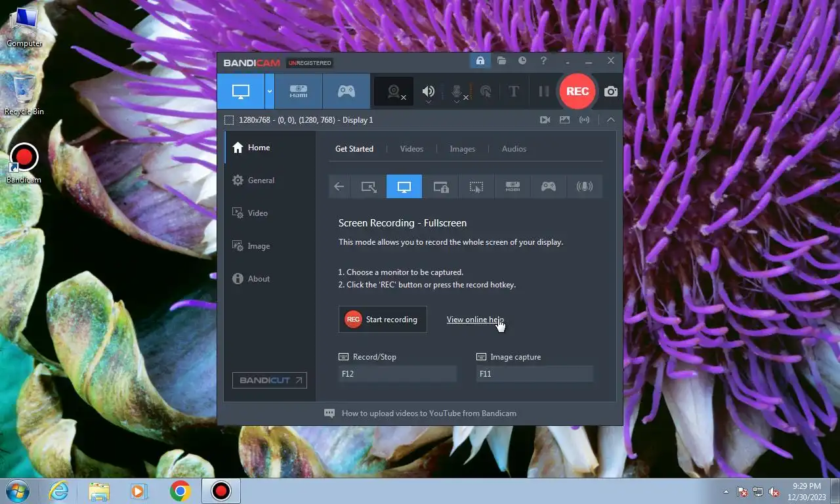The width and height of the screenshot is (840, 504).
Task: Select fullscreen mode in the mode strip
Action: 404,187
